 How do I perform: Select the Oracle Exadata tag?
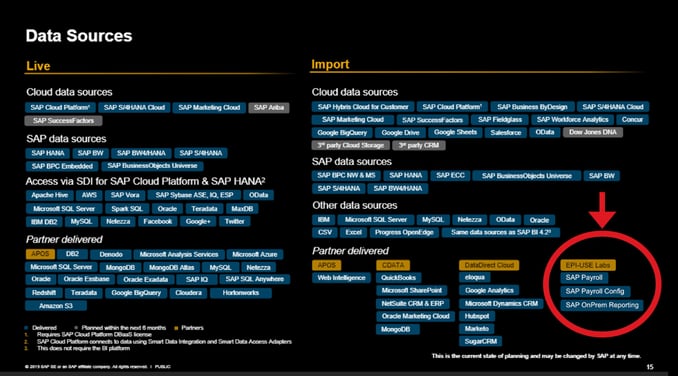[x=145, y=280]
